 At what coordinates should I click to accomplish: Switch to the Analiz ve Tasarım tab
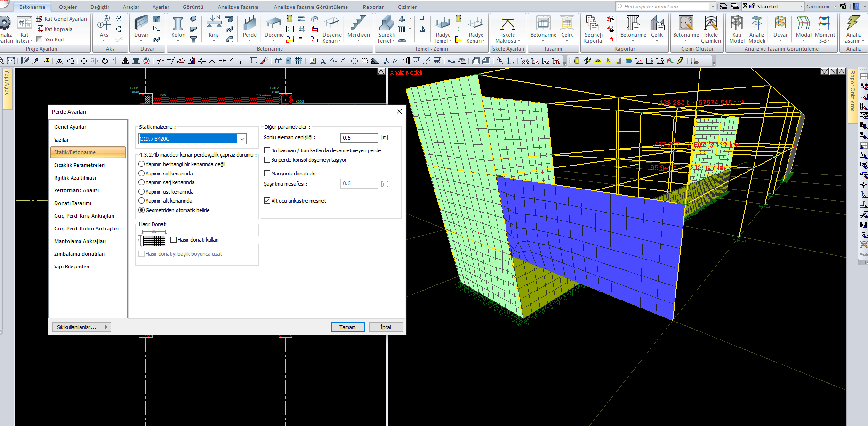tap(238, 7)
